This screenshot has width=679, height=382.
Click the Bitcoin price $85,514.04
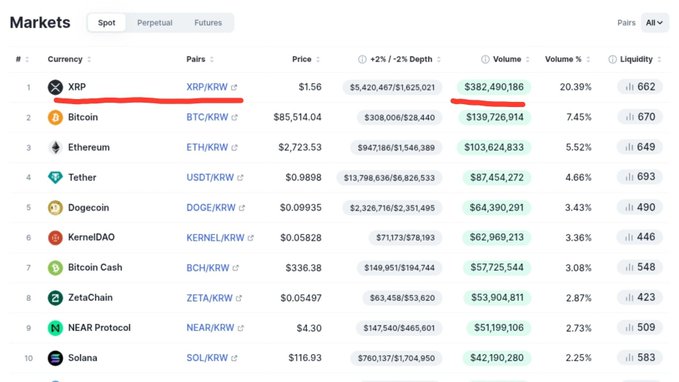point(297,117)
